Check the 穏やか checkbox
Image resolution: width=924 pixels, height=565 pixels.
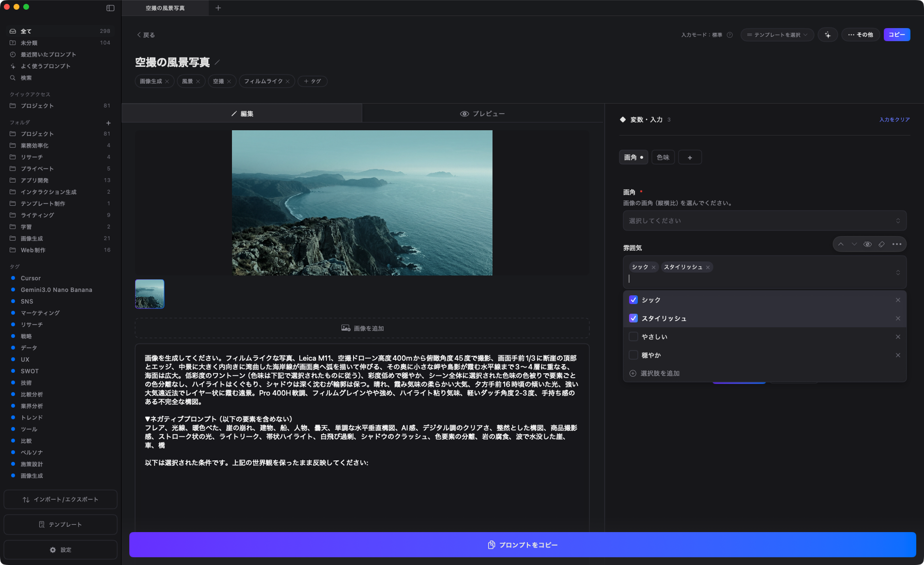(633, 355)
